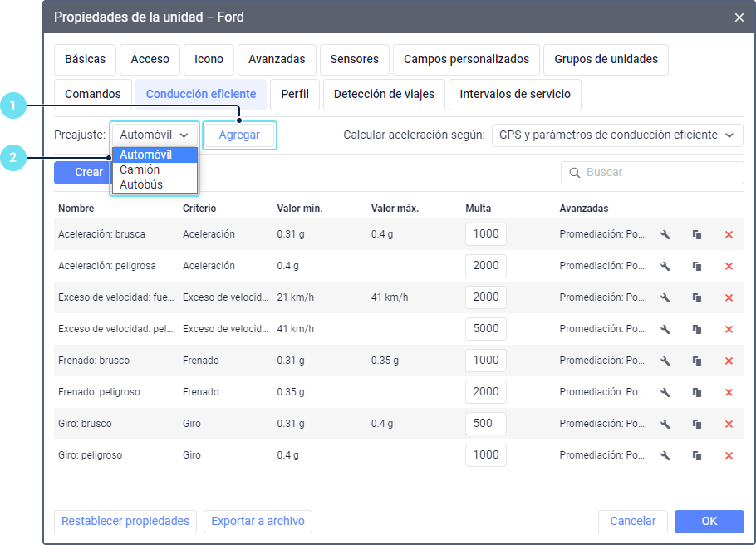Open wrench settings for Frenado: brusco
The height and width of the screenshot is (545, 756).
tap(665, 361)
